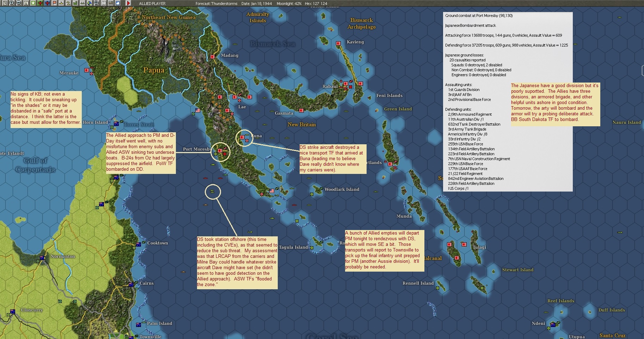Click the Moonlight: 42% status text
The width and height of the screenshot is (644, 339).
[x=289, y=4]
